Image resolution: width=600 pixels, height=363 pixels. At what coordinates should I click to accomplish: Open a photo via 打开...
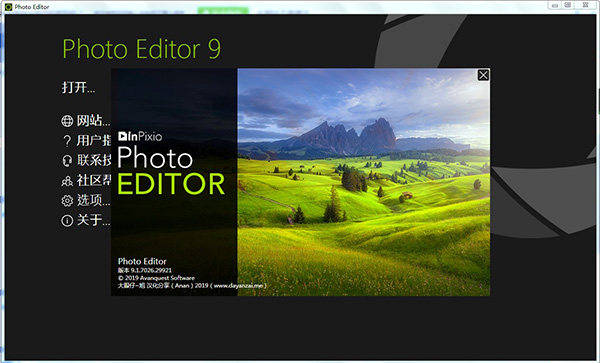tap(78, 88)
